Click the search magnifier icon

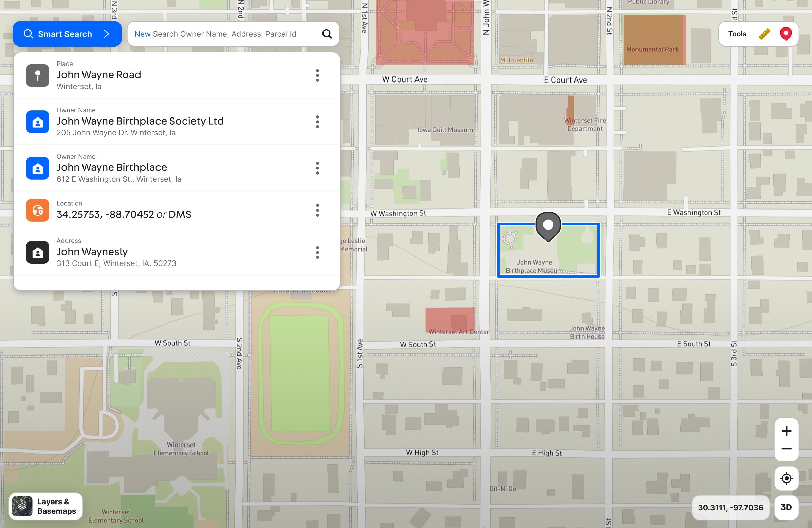point(327,34)
